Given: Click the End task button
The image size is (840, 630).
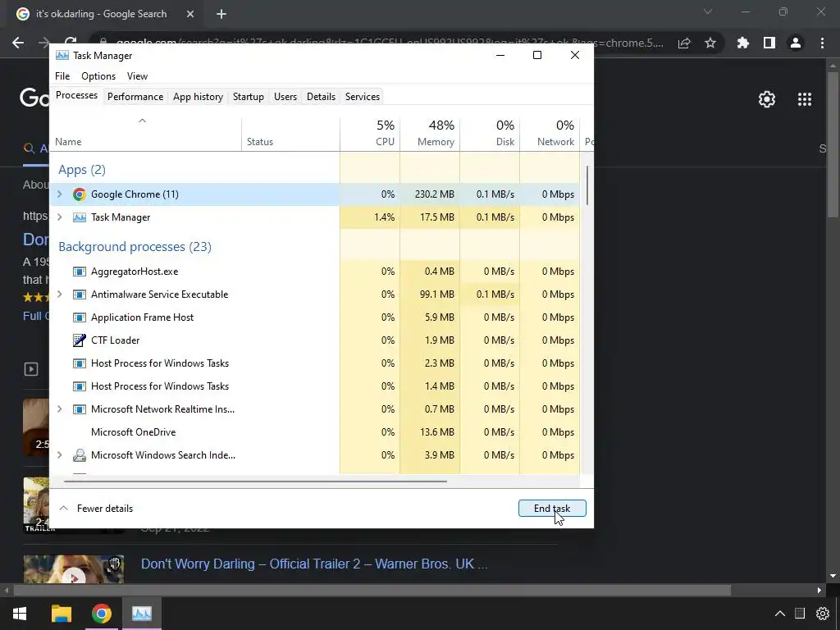Looking at the screenshot, I should click(x=552, y=509).
